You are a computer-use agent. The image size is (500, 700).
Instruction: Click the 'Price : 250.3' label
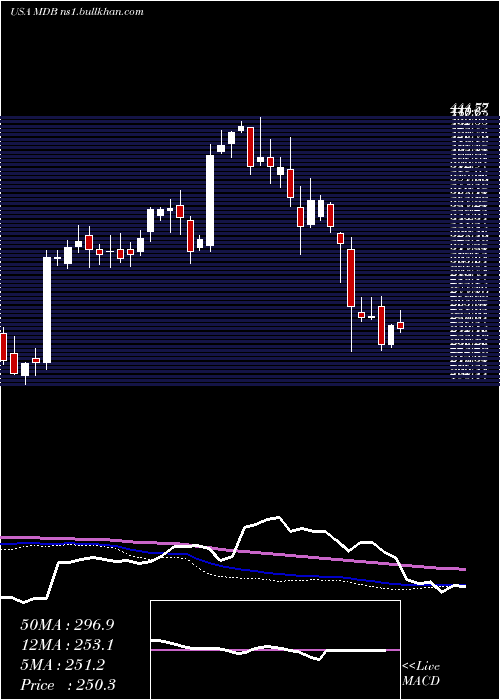tap(68, 685)
